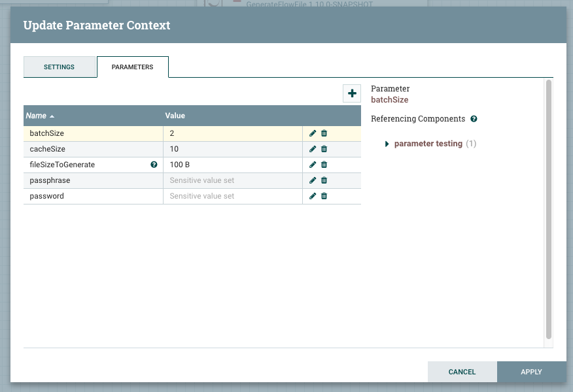
Task: Select the Parameters tab
Action: pyautogui.click(x=132, y=67)
